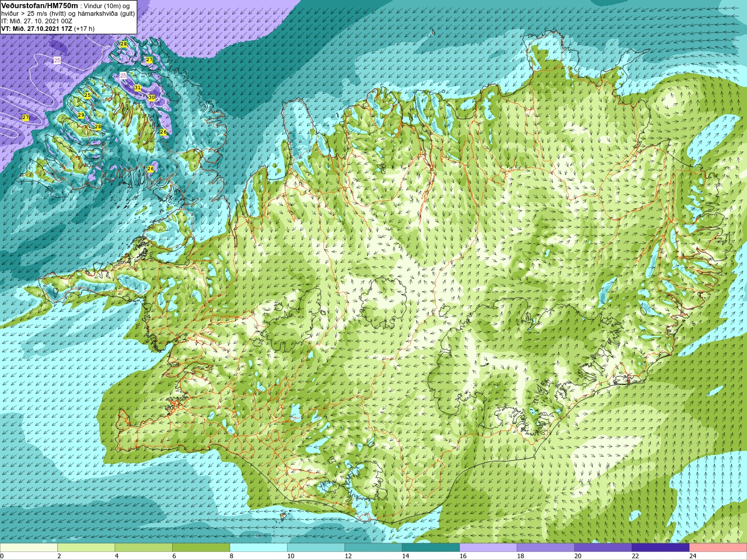The width and height of the screenshot is (747, 560).
Task: Click the purple 18–20 m/s legend color
Action: (546, 547)
